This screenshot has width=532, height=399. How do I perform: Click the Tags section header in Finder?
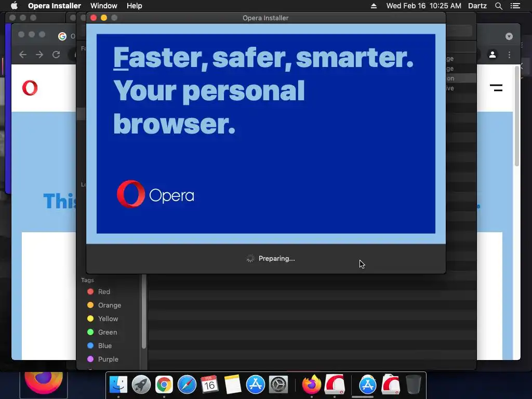coord(87,280)
